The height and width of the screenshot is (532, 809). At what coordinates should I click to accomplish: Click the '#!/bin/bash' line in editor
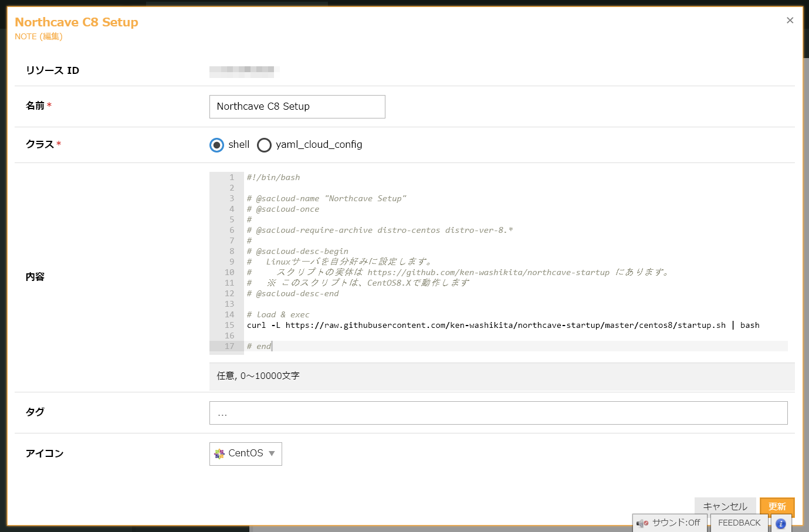click(x=273, y=177)
